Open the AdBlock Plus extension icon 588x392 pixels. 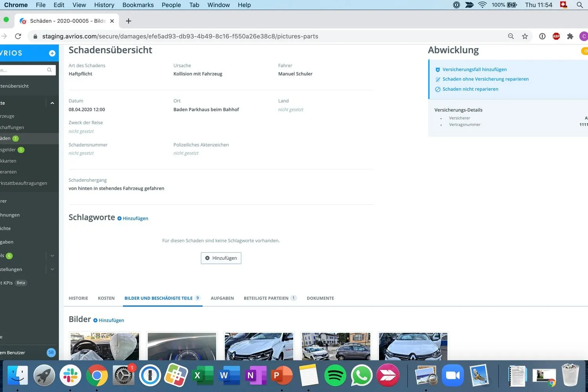pyautogui.click(x=556, y=36)
